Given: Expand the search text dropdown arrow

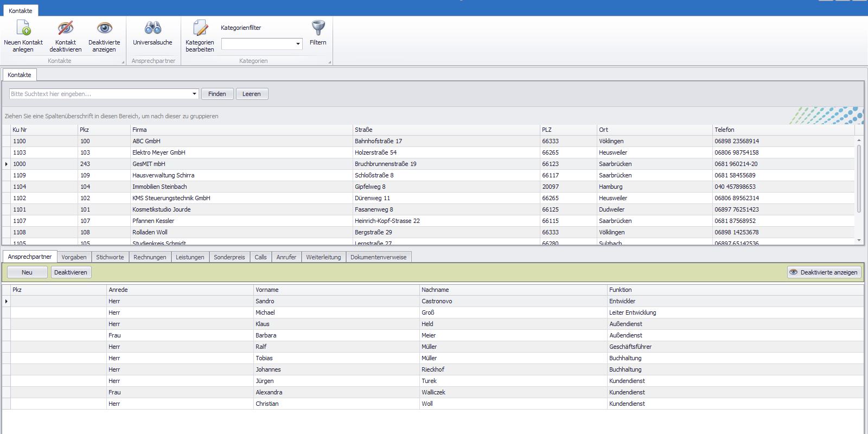Looking at the screenshot, I should (x=194, y=94).
